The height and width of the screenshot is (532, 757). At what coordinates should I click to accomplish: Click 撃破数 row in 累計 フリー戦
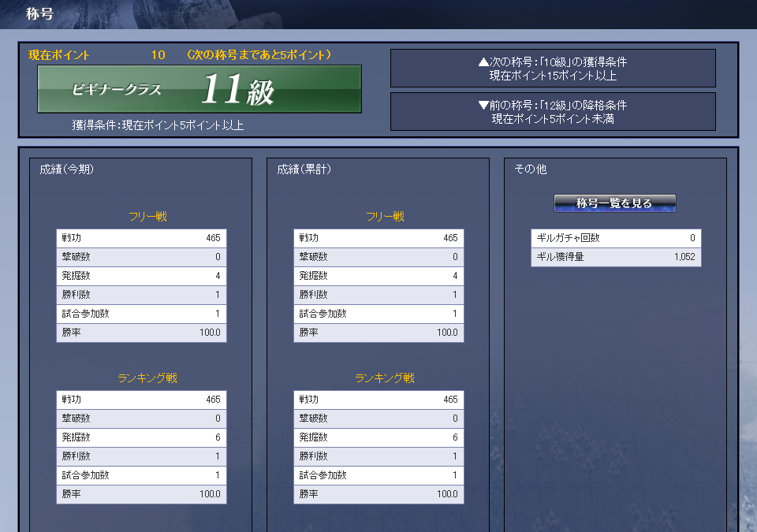(x=379, y=257)
